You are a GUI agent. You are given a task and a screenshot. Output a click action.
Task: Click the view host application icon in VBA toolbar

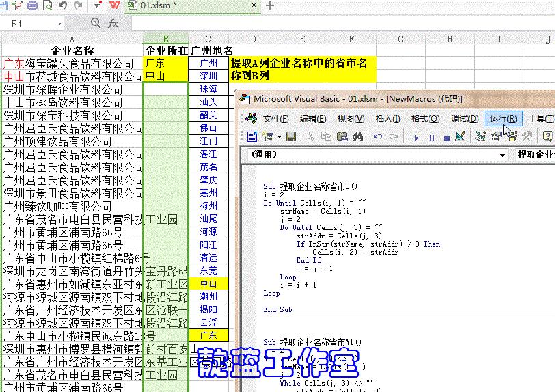[252, 137]
